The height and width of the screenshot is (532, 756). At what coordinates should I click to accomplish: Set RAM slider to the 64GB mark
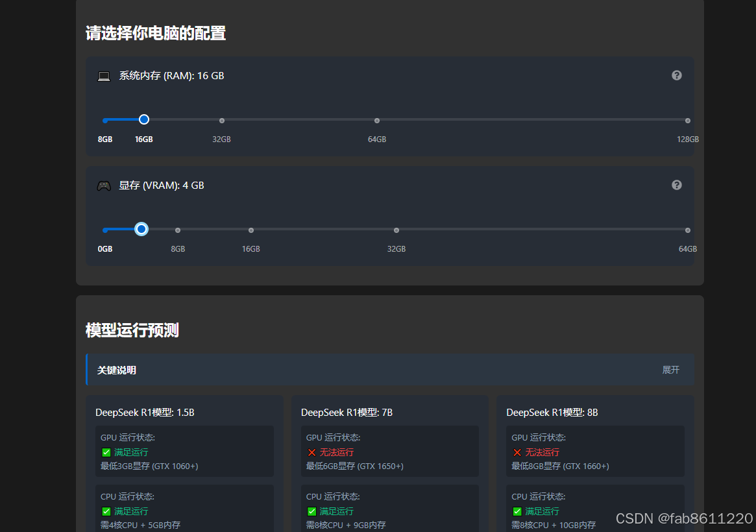(x=377, y=121)
